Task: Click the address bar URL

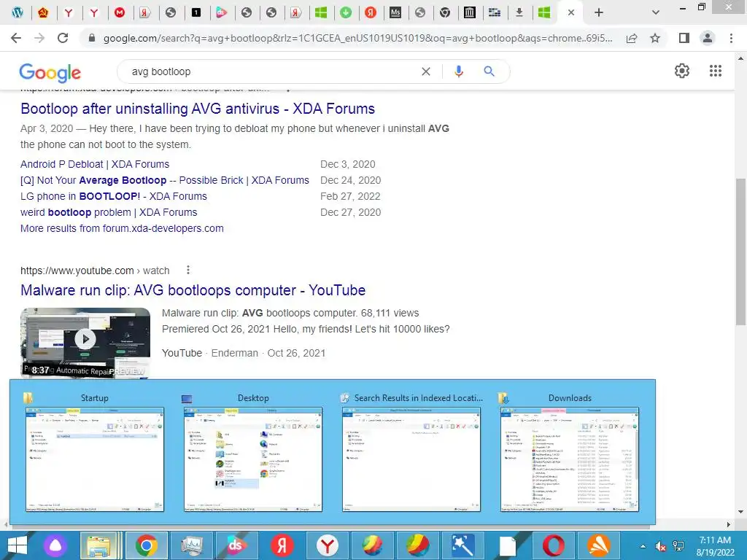Action: click(357, 38)
